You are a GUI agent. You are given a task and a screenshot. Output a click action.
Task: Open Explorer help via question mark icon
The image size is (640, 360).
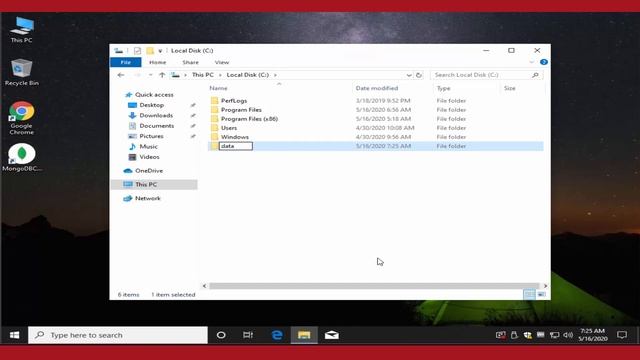(x=544, y=62)
